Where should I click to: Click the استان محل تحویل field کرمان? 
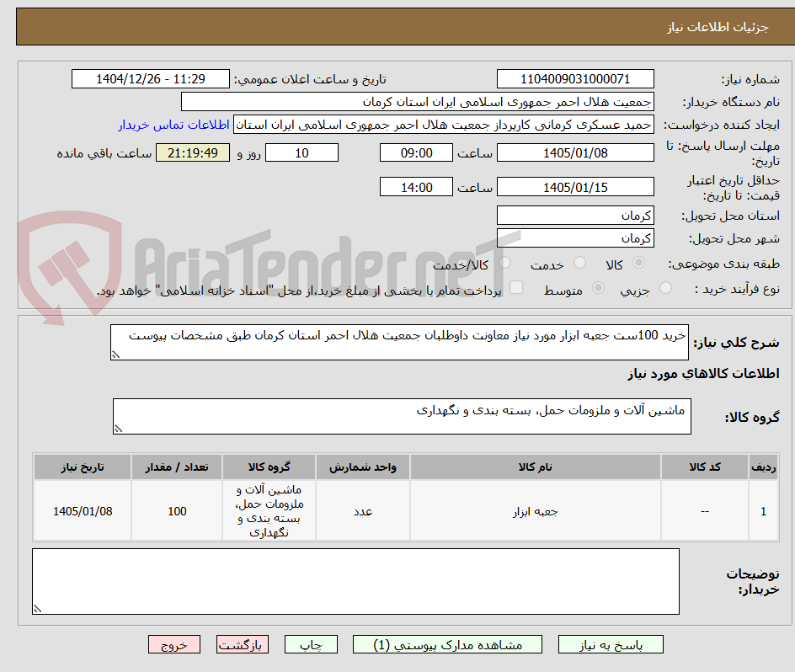click(575, 216)
